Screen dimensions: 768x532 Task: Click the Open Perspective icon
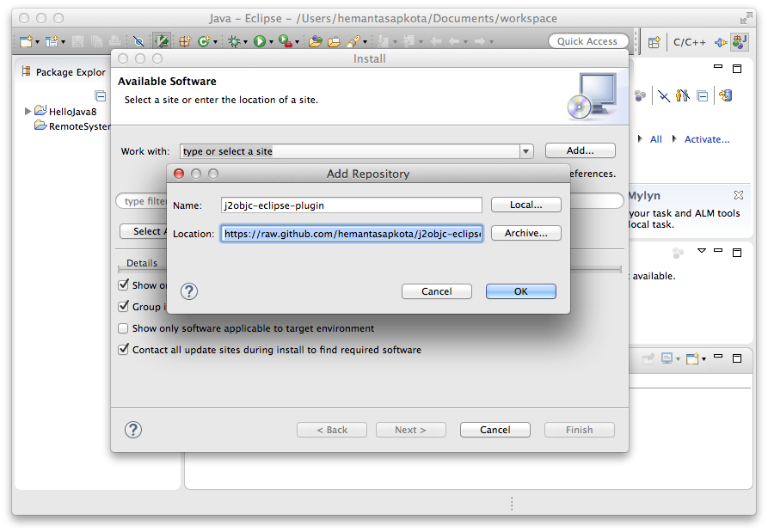(654, 42)
